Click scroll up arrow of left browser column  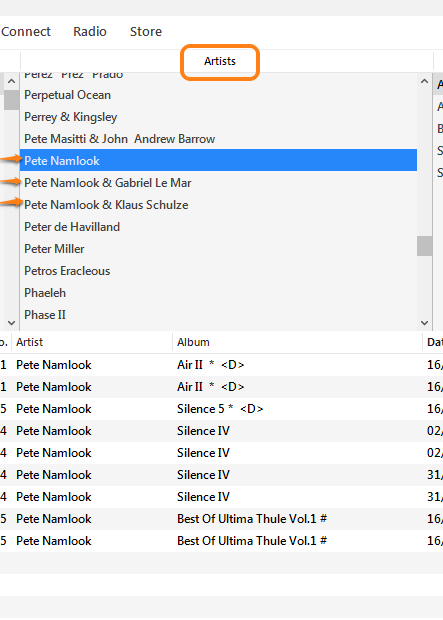click(11, 81)
